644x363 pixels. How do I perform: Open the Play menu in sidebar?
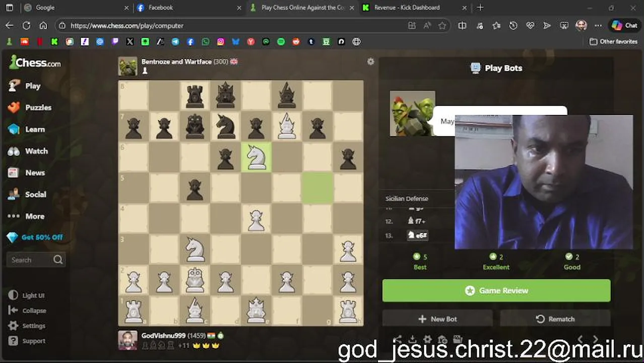[25, 86]
